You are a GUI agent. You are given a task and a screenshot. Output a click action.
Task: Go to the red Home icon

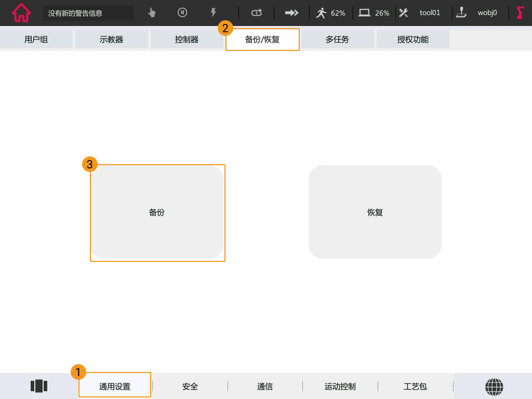[21, 13]
